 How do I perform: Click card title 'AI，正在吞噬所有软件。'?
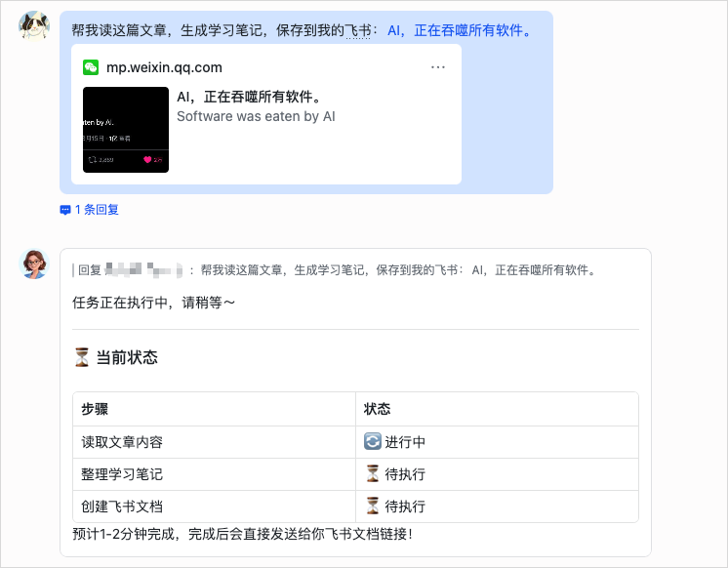point(249,97)
